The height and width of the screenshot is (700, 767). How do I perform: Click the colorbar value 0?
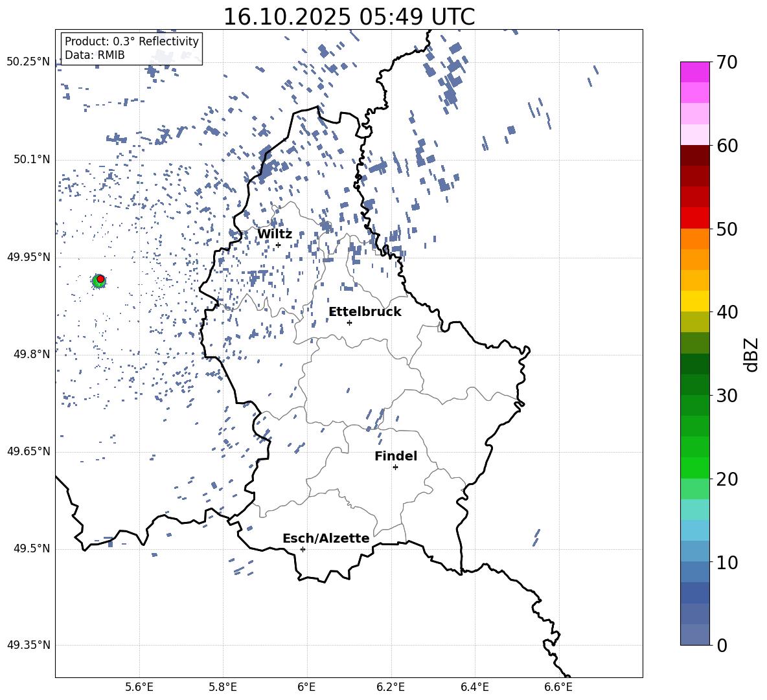click(722, 645)
